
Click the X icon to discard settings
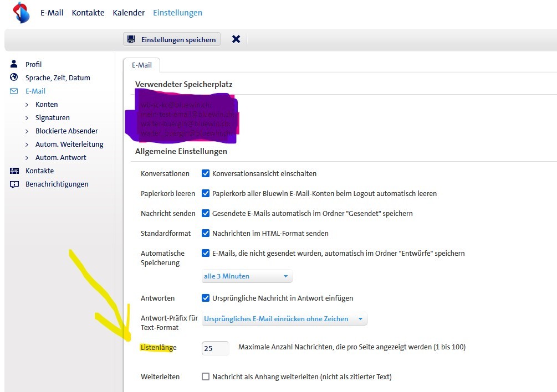(x=236, y=39)
